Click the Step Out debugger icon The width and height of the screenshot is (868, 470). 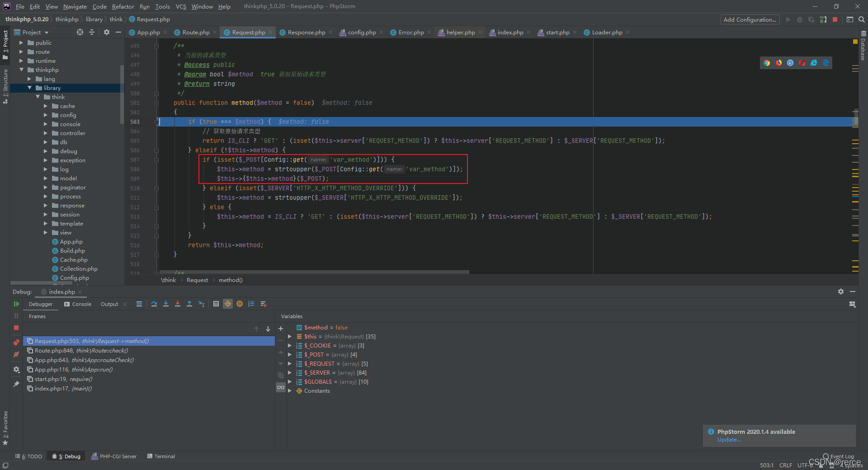pyautogui.click(x=189, y=304)
